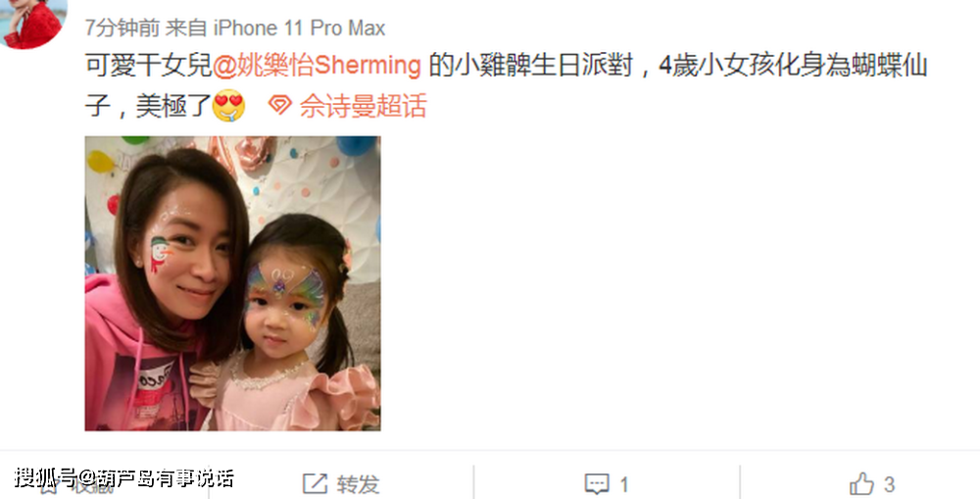Image resolution: width=980 pixels, height=499 pixels.
Task: Click the 搜狐号 watermark text
Action: [x=44, y=478]
